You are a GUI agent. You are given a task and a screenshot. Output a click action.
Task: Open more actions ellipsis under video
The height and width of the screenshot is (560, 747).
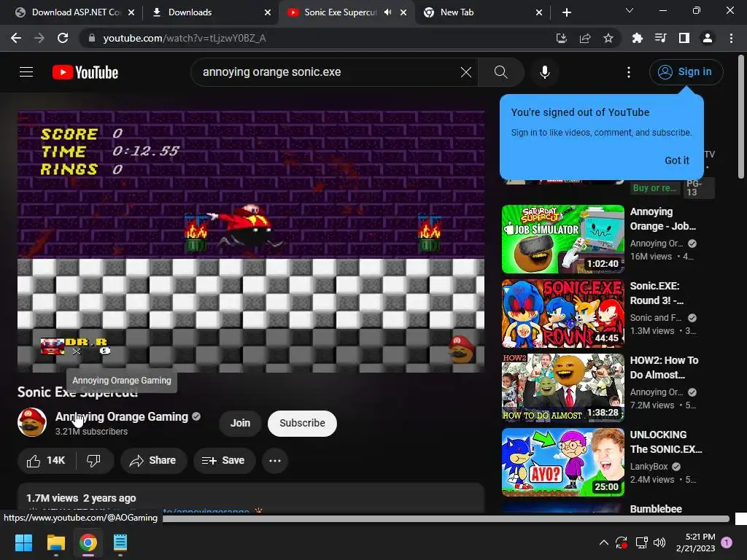(x=275, y=461)
